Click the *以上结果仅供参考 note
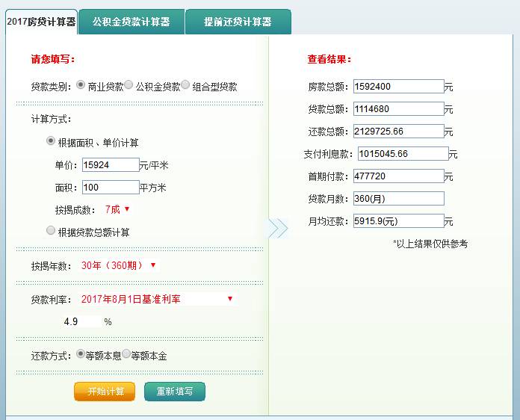The height and width of the screenshot is (420, 520). coord(430,244)
